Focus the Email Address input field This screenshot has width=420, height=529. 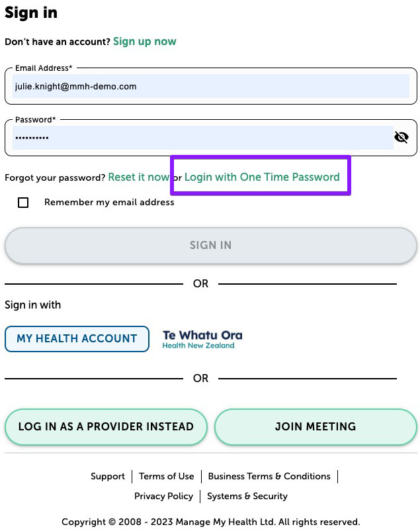[x=211, y=86]
